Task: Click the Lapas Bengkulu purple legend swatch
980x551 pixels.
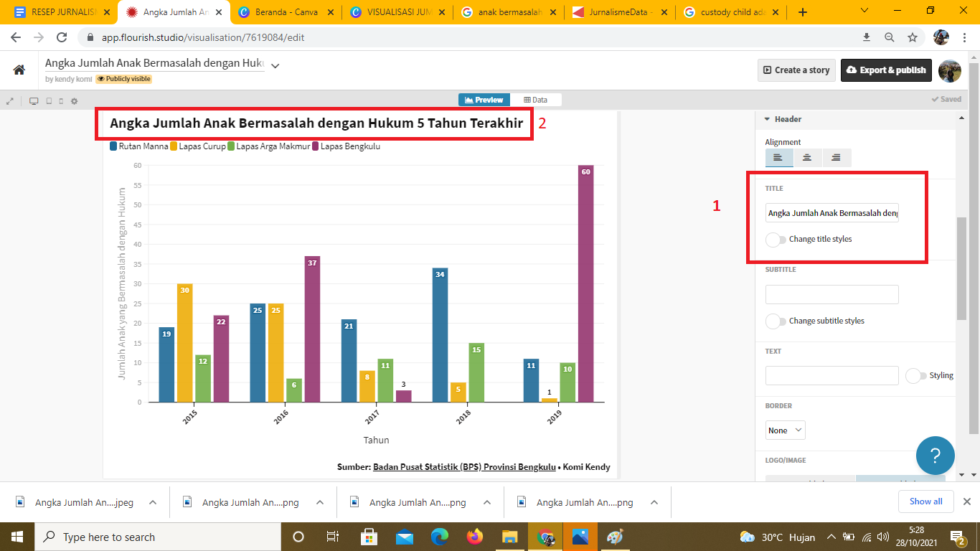Action: 315,146
